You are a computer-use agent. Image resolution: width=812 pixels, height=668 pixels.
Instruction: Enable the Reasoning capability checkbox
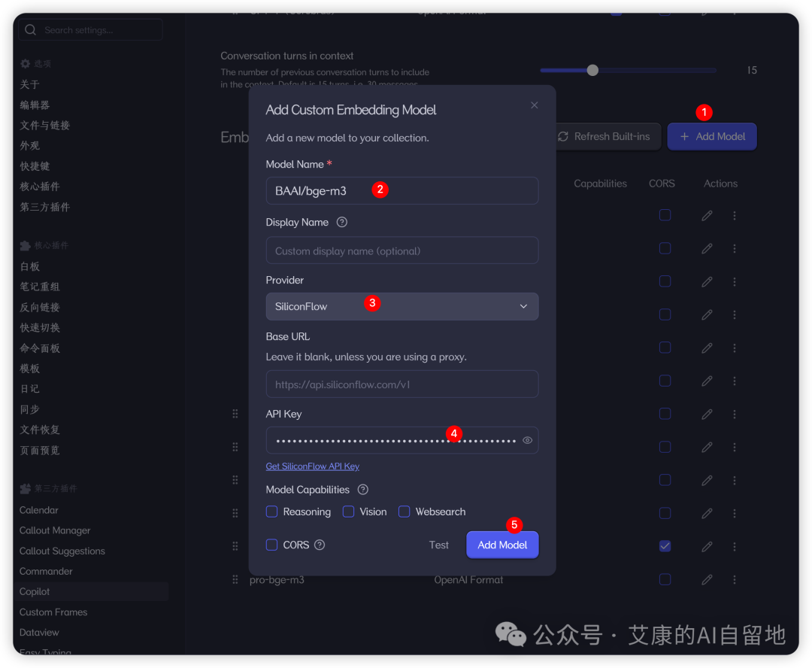point(272,512)
